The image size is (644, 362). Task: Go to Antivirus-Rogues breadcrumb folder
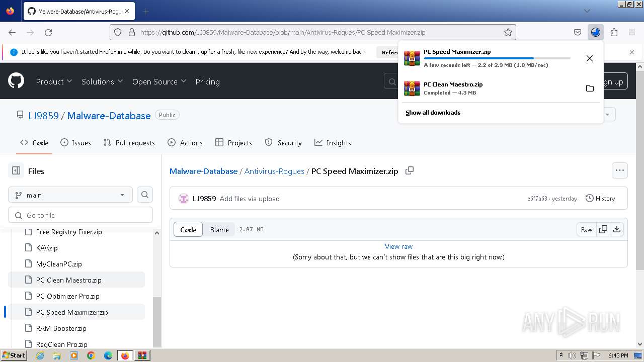[274, 171]
